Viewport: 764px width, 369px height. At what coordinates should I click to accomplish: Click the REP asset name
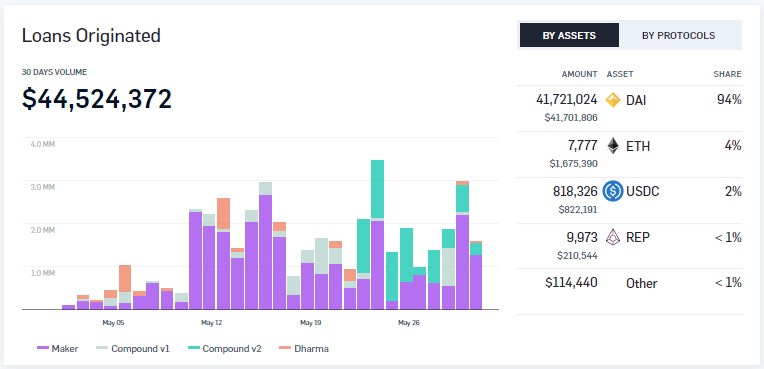[x=637, y=238]
